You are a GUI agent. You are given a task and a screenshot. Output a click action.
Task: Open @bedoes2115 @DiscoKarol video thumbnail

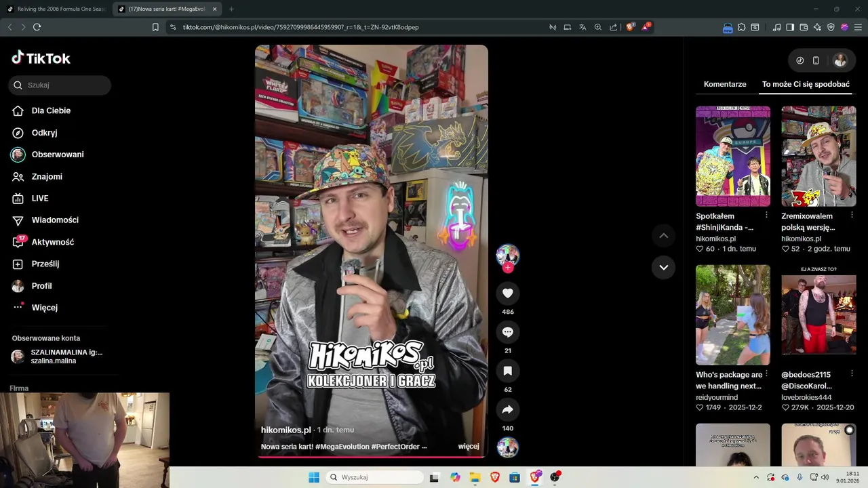click(x=818, y=314)
